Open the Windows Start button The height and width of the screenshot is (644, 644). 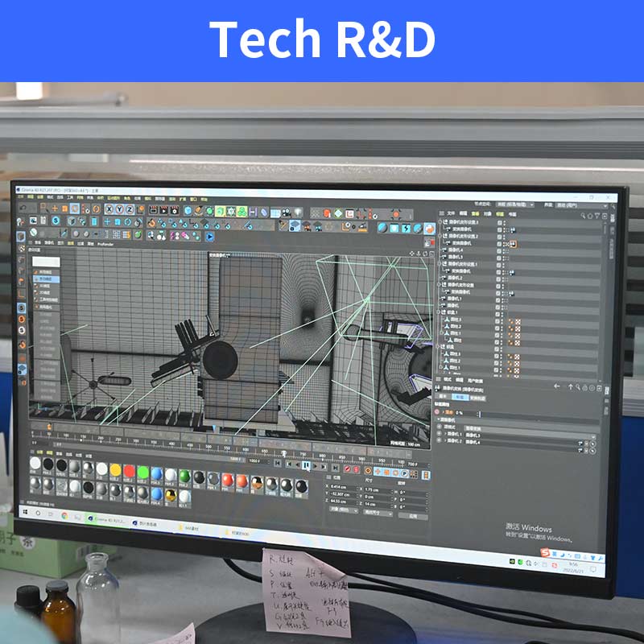[x=26, y=512]
